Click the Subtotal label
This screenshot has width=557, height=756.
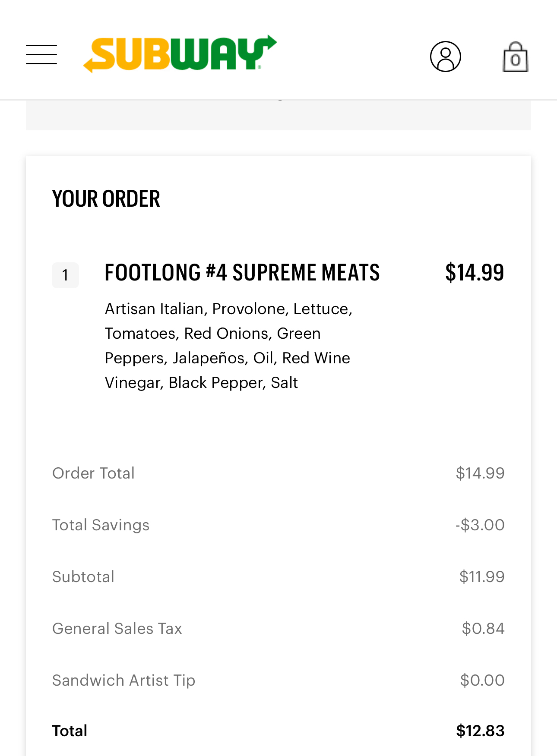pyautogui.click(x=83, y=577)
